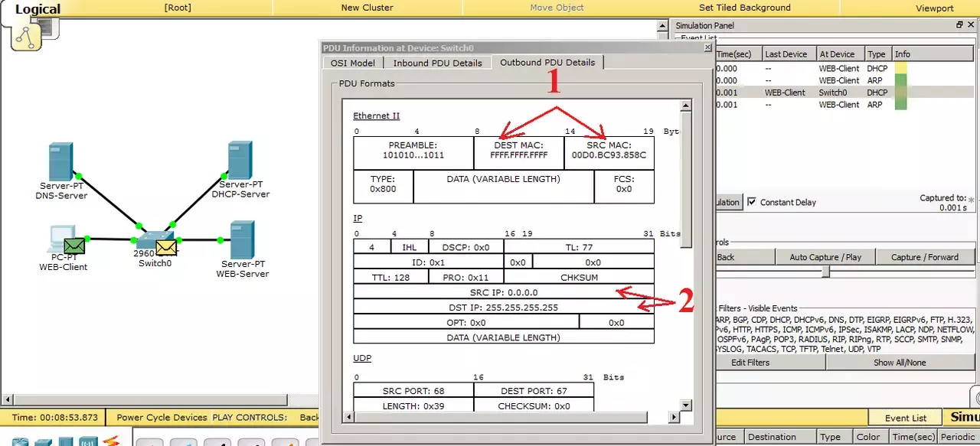Click the workspace vertical scrollbar up arrow
Viewport: 980px width, 446px height.
pos(664,25)
